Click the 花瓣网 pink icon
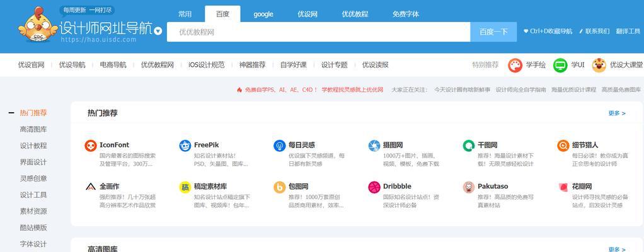Viewport: 644px width, 252px height. tap(563, 186)
